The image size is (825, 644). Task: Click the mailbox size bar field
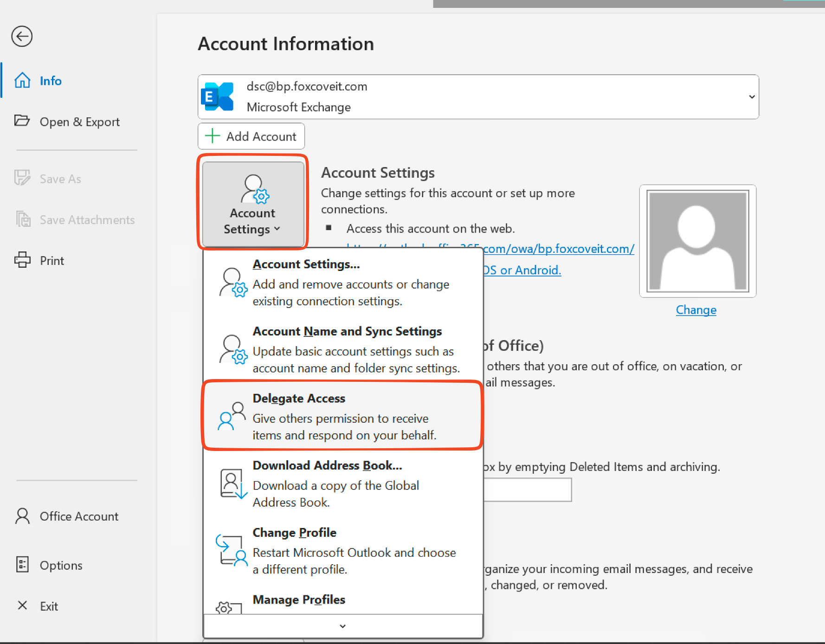pyautogui.click(x=528, y=489)
